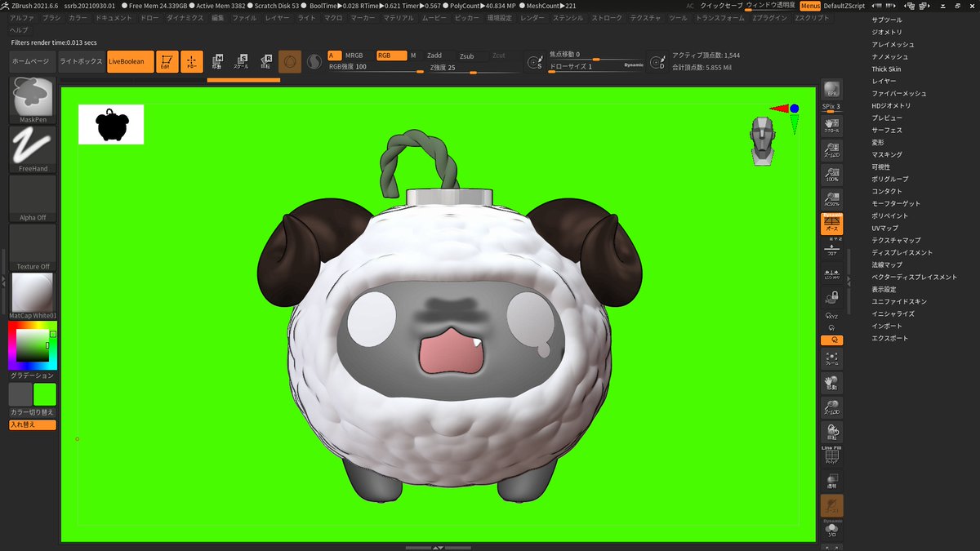Toggle the Floor grid button
Screen dimensions: 980x551
(832, 249)
